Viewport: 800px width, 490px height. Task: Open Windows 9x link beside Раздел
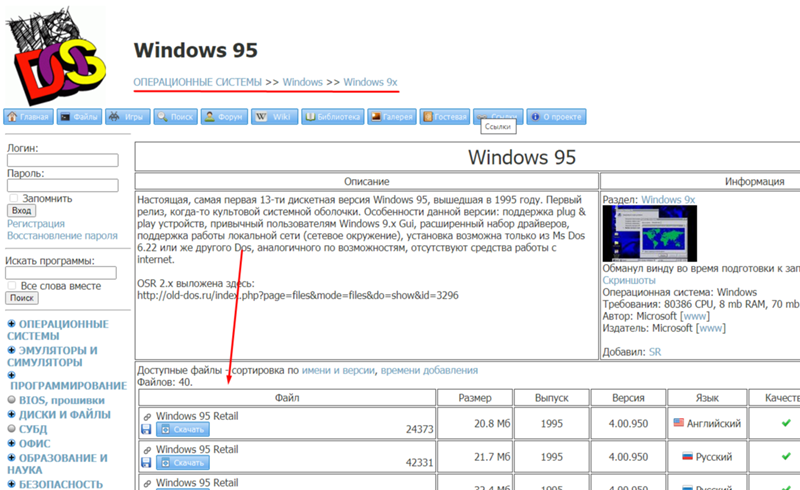pyautogui.click(x=668, y=200)
